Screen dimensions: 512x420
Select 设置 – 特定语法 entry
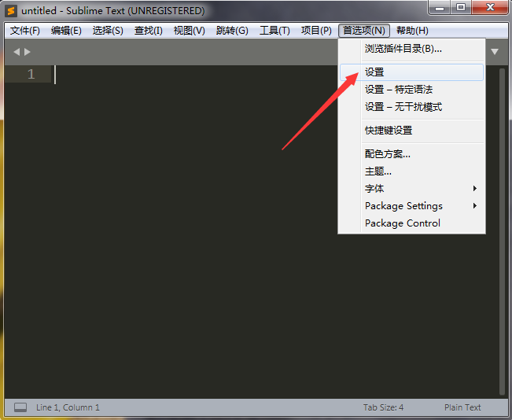click(411, 90)
